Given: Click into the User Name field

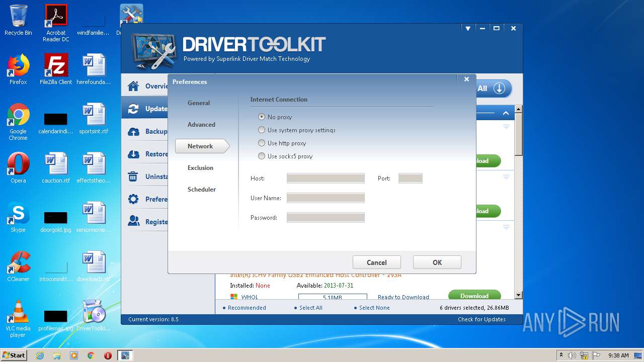Looking at the screenshot, I should point(326,198).
